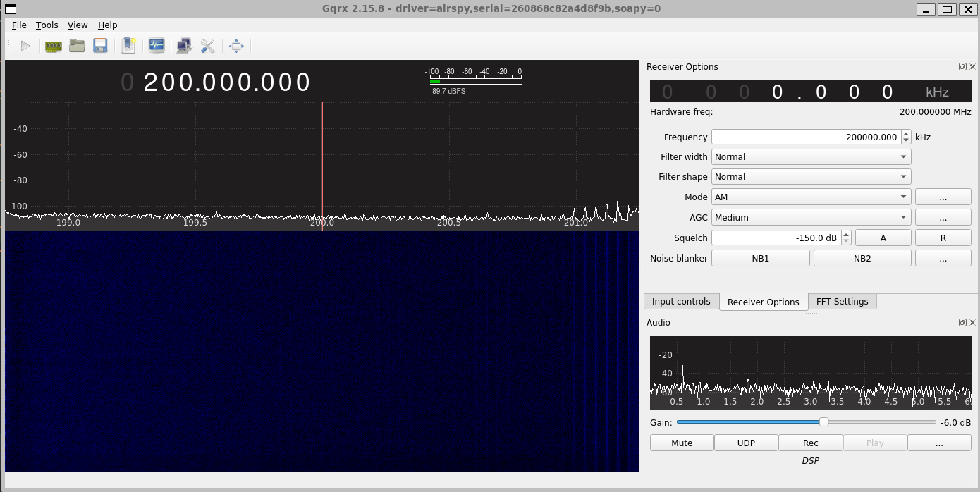Click the DSP status label
The height and width of the screenshot is (492, 980).
click(810, 461)
